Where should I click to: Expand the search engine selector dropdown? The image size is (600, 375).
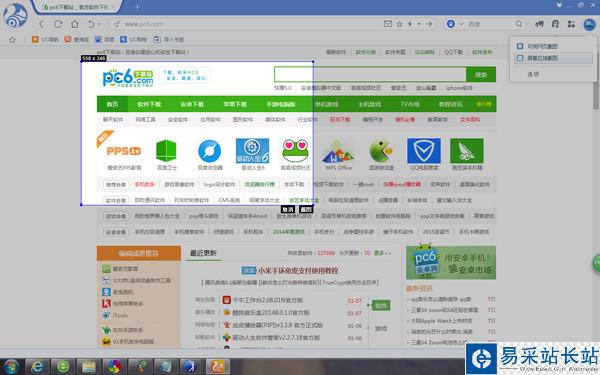point(461,24)
